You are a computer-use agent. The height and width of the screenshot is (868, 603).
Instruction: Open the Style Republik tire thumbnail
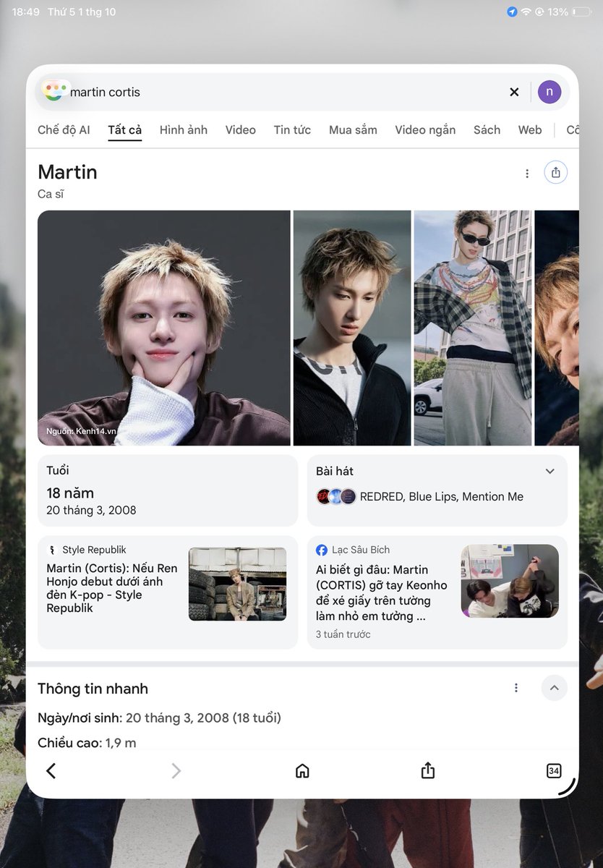(237, 584)
